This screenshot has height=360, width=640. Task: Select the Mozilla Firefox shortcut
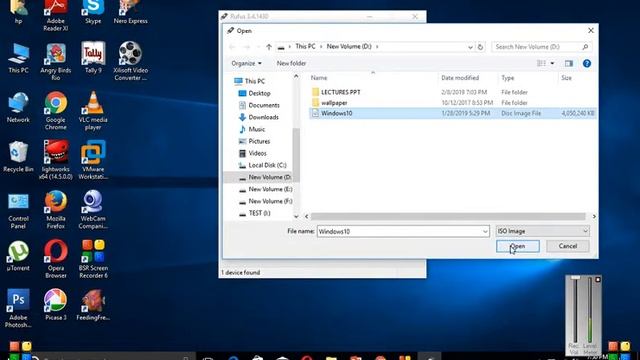[56, 210]
